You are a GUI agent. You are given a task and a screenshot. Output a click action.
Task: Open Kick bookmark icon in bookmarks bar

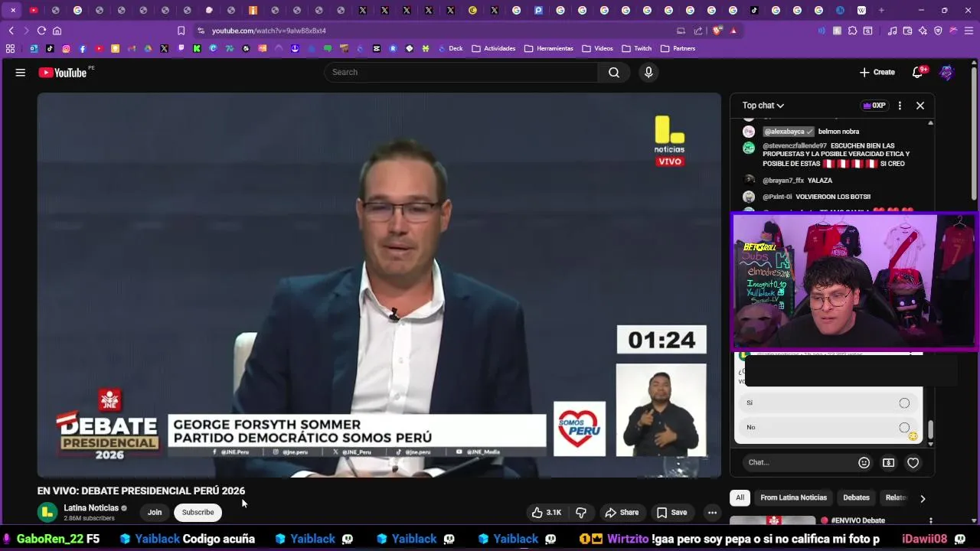pyautogui.click(x=197, y=48)
